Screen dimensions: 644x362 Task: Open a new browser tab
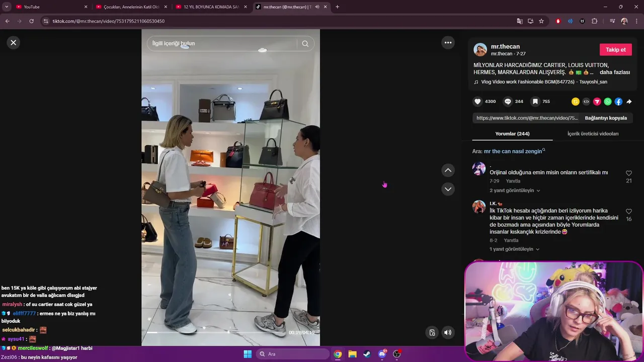[x=337, y=7]
